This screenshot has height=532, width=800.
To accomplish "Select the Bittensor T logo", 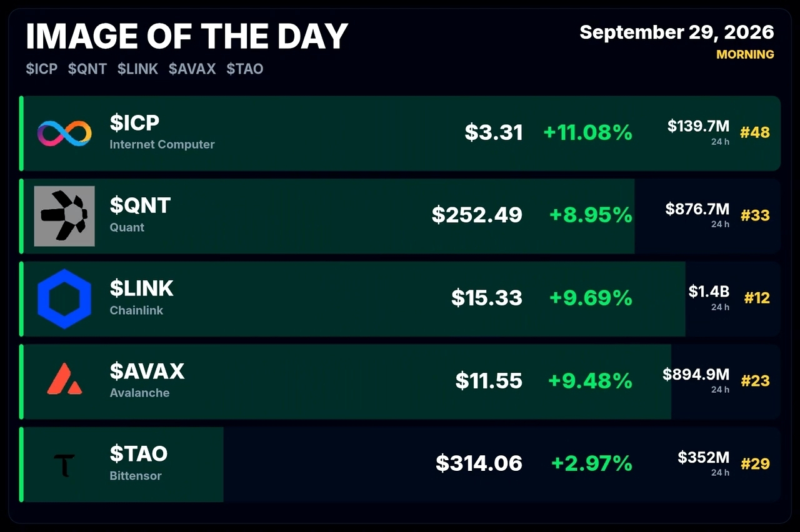I will click(64, 465).
